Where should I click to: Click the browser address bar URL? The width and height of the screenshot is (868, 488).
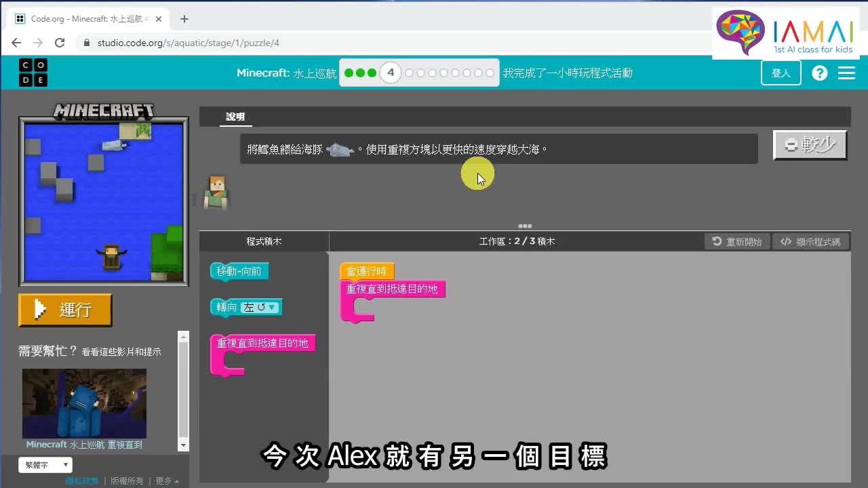click(188, 43)
